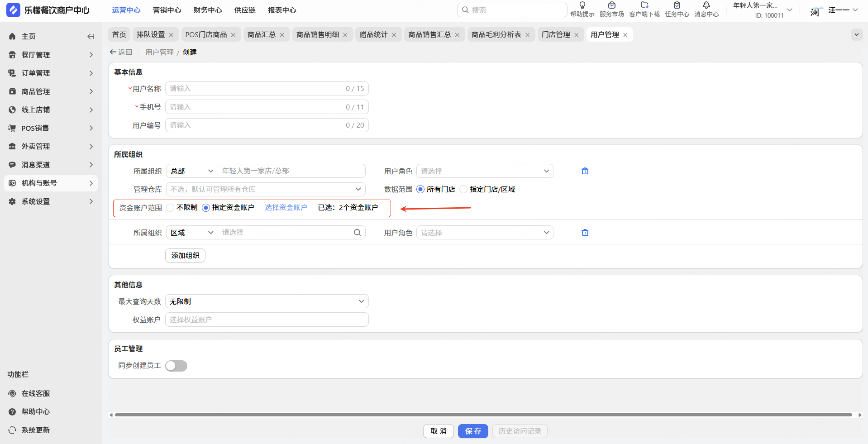868x444 pixels.
Task: Open 最大查询天数 dropdown
Action: coord(267,301)
